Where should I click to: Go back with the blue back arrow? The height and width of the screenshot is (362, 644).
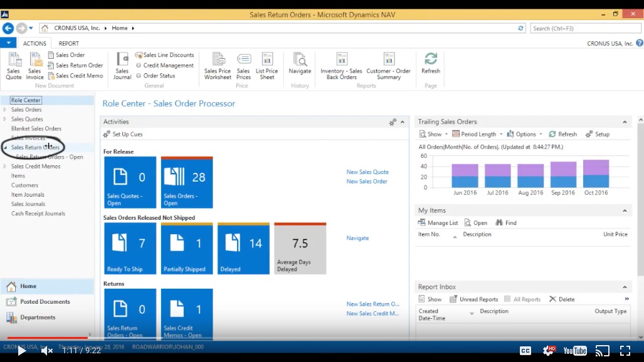click(x=8, y=28)
